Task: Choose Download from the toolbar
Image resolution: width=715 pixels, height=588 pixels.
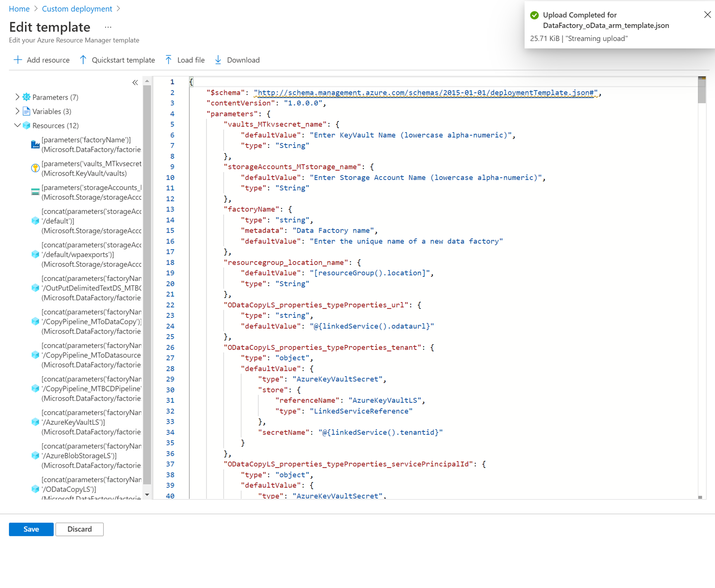Action: tap(237, 60)
